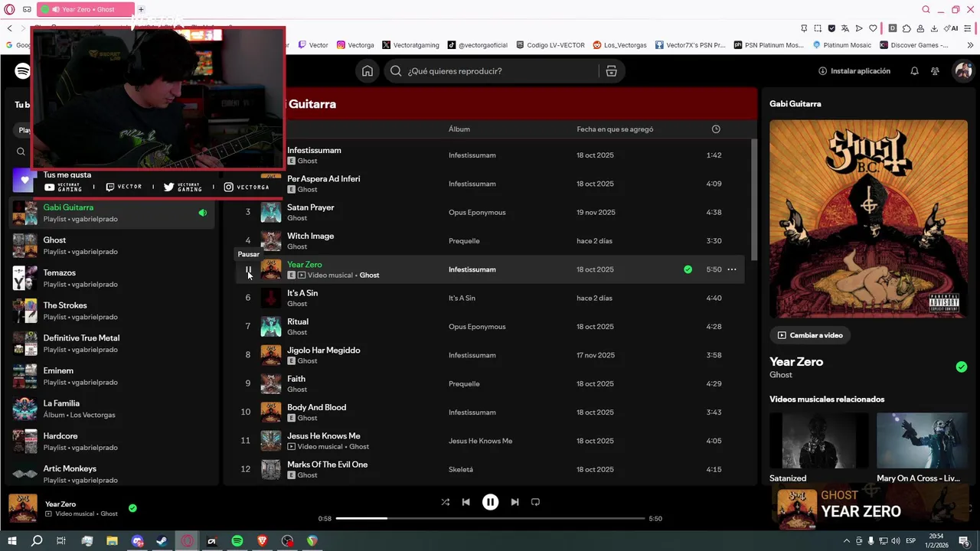Click the playlist scrollbar
The width and height of the screenshot is (980, 551).
click(754, 200)
